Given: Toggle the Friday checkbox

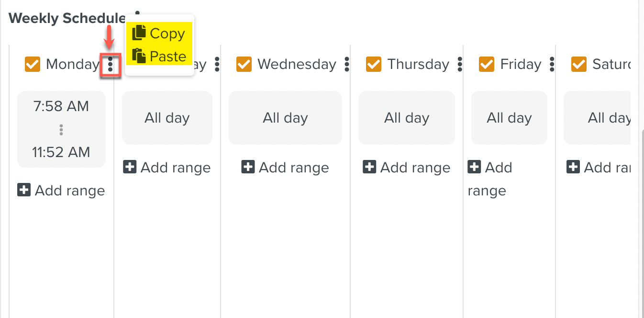Looking at the screenshot, I should (x=487, y=64).
